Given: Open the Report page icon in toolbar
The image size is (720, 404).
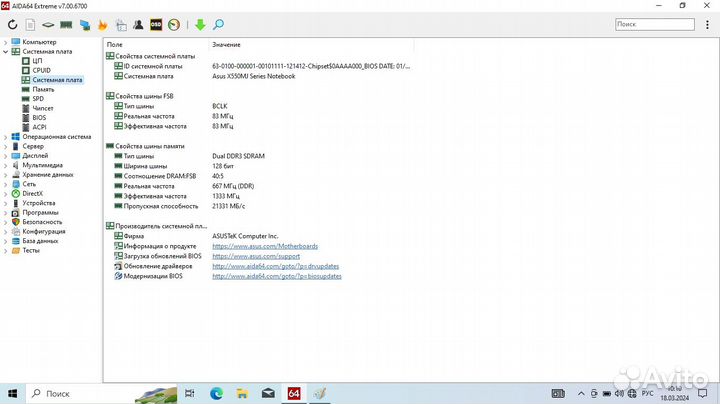Looking at the screenshot, I should tap(30, 25).
